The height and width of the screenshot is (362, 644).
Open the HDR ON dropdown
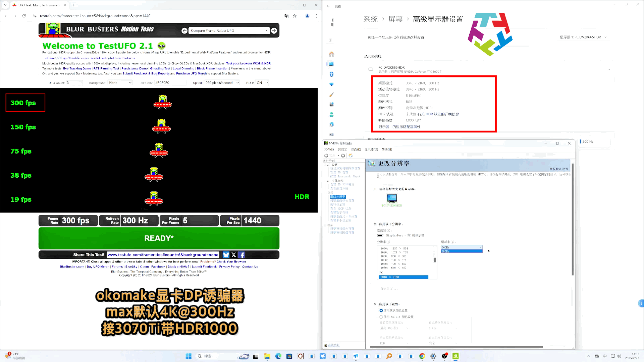pyautogui.click(x=262, y=83)
